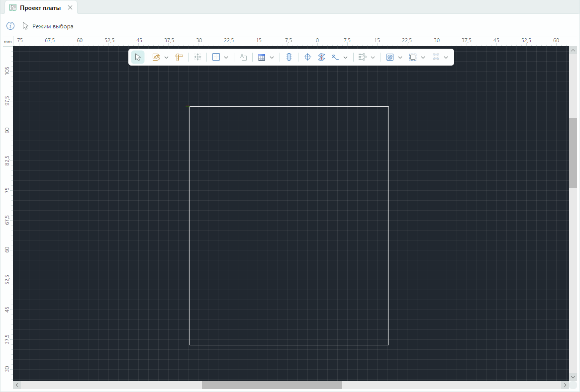This screenshot has width=580, height=392.
Task: Expand the last toolbar dropdown arrow
Action: (446, 57)
